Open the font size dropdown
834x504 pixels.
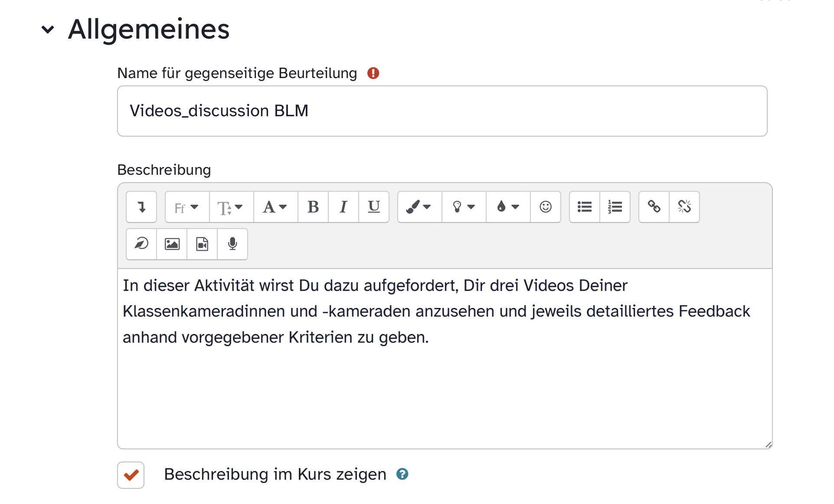[x=231, y=207]
